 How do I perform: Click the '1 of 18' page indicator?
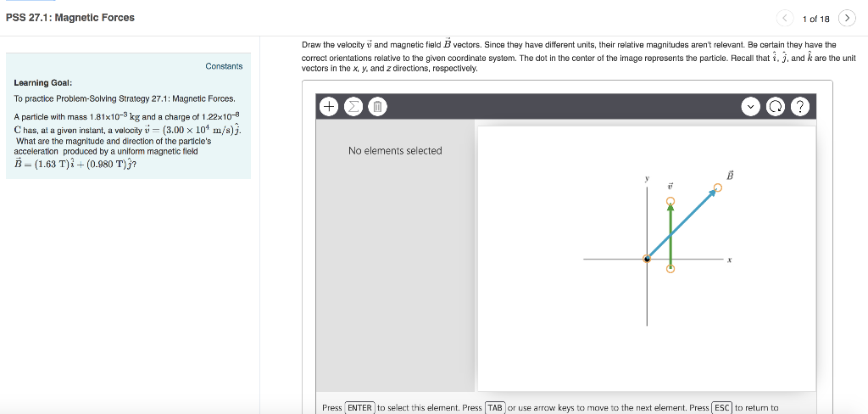click(816, 19)
